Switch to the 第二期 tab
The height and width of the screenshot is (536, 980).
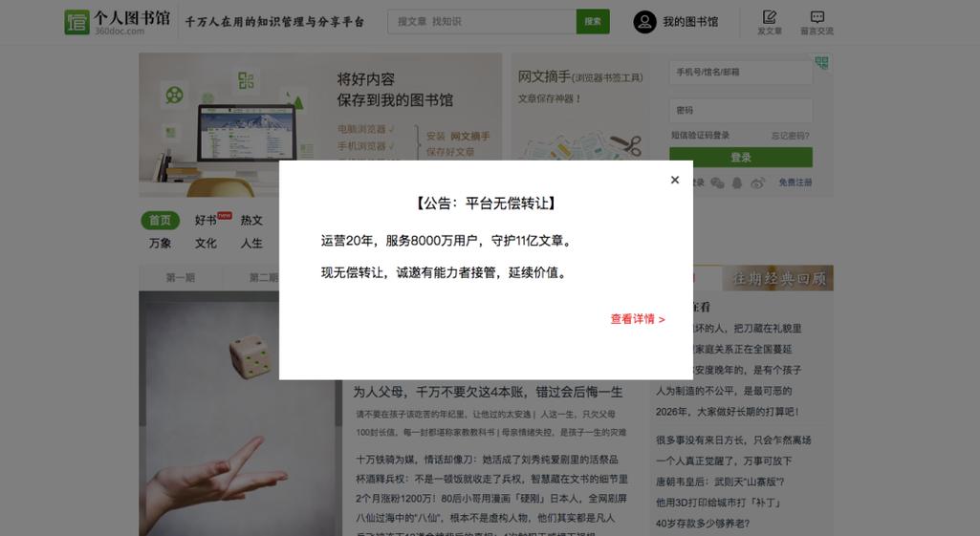click(263, 277)
